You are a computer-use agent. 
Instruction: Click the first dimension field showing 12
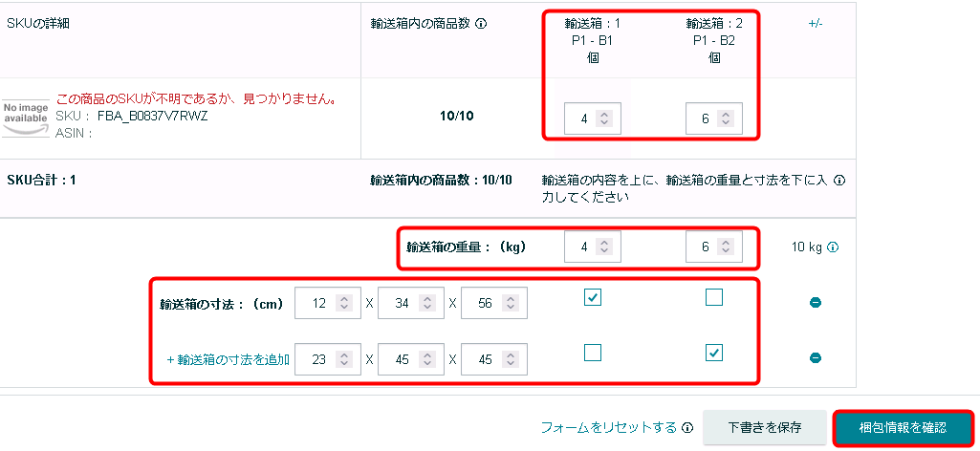click(x=319, y=305)
